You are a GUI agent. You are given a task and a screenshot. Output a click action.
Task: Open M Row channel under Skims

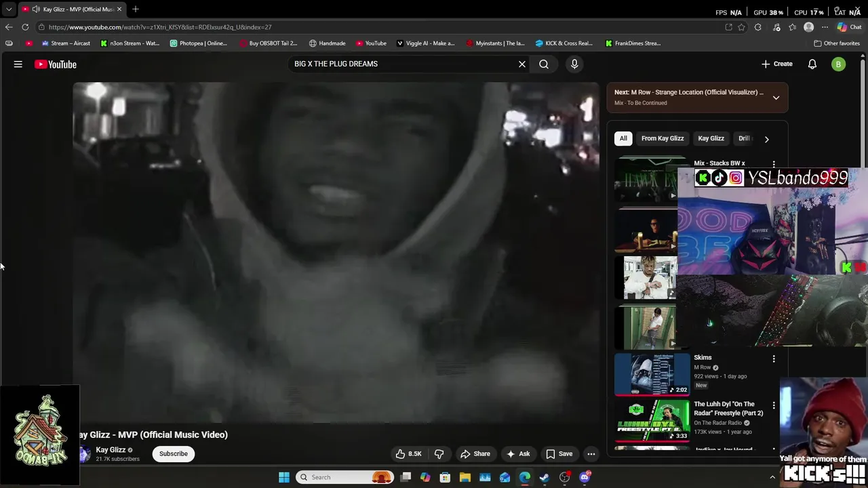point(702,367)
